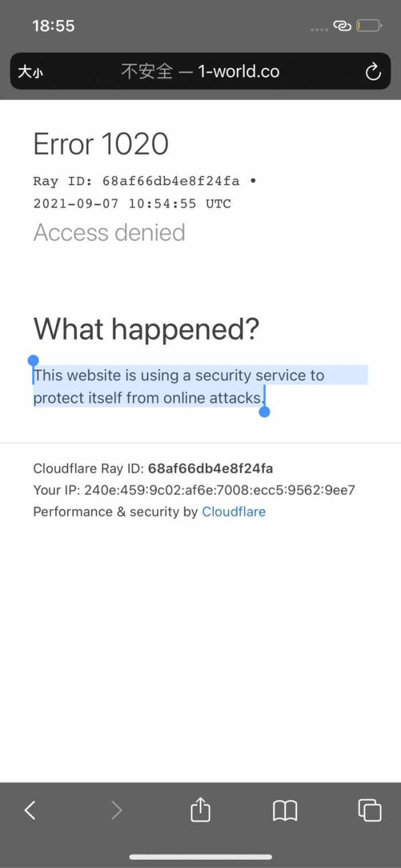Select the 1-world.co address bar
The height and width of the screenshot is (868, 401).
click(x=200, y=71)
